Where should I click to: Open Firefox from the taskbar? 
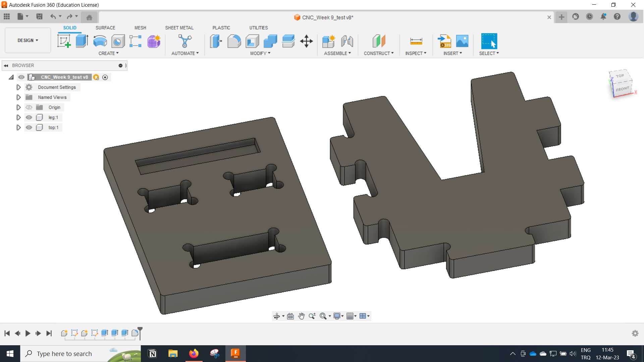click(x=194, y=354)
